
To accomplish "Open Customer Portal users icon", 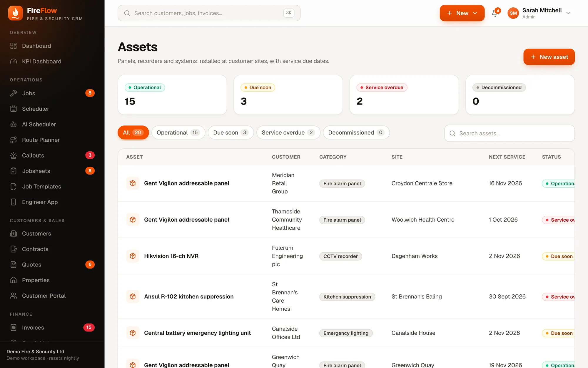I will [x=14, y=296].
